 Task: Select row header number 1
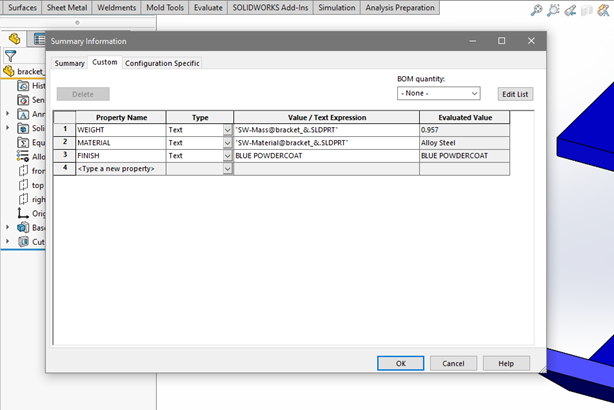[x=65, y=130]
